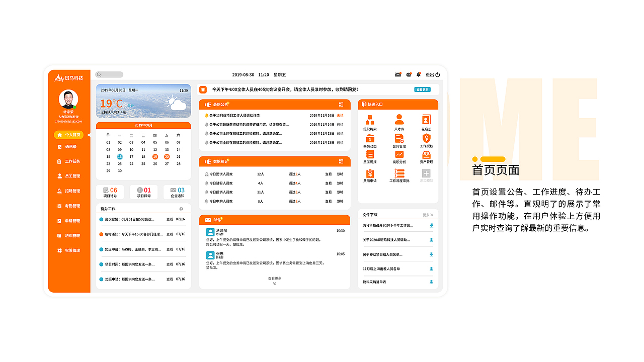Click the notification bell in the top bar
Viewport: 644px width, 362px height.
click(x=418, y=74)
